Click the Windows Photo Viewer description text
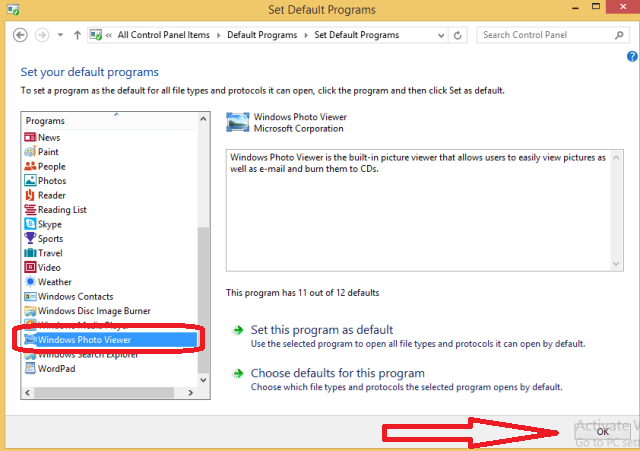 pyautogui.click(x=418, y=163)
